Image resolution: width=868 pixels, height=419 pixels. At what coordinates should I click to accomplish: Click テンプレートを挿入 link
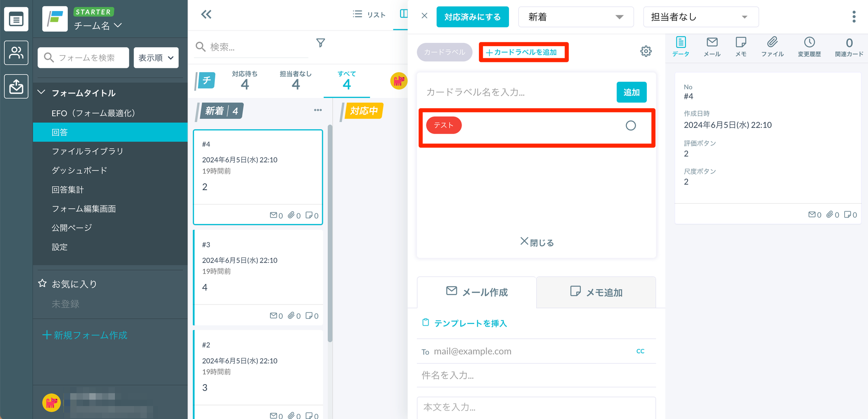point(470,323)
